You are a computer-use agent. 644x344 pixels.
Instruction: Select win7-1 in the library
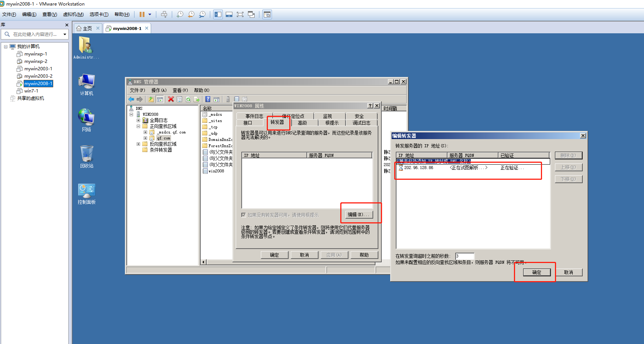point(31,91)
